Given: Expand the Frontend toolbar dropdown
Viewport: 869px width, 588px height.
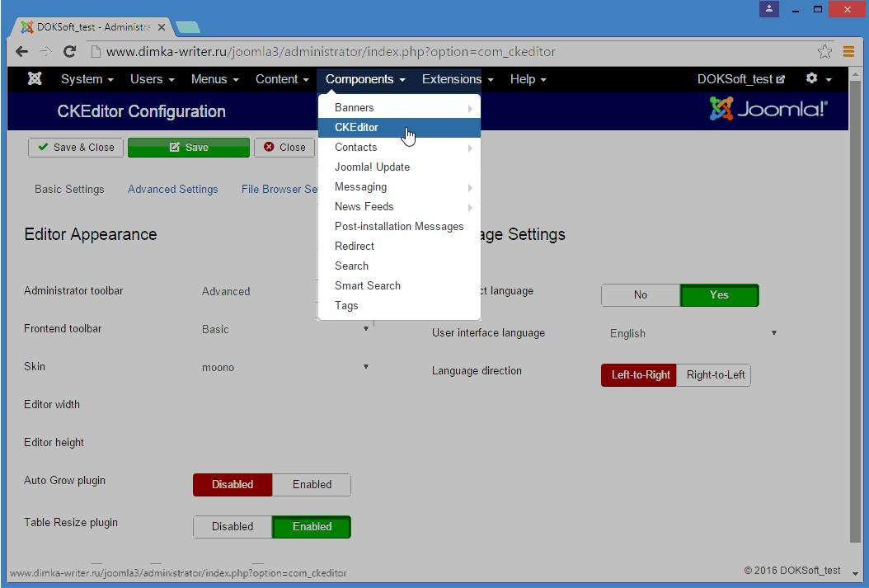Looking at the screenshot, I should (285, 329).
